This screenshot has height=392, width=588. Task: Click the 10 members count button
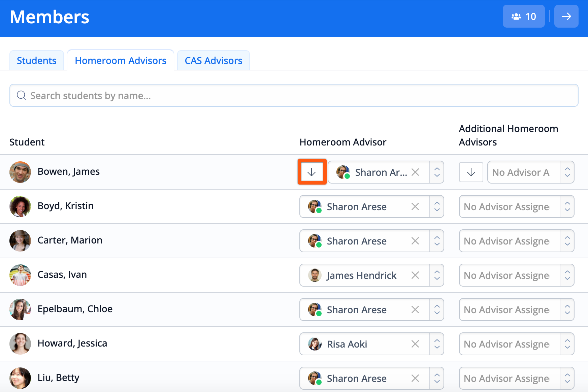523,16
